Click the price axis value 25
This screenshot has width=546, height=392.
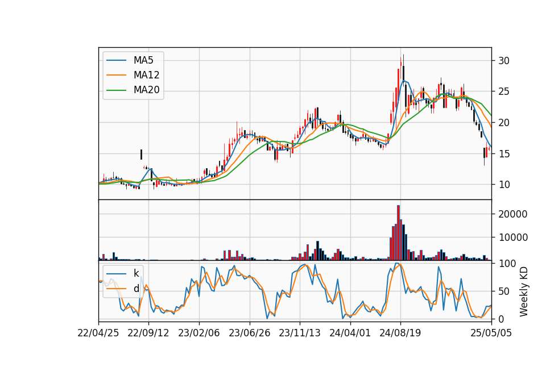click(x=504, y=92)
